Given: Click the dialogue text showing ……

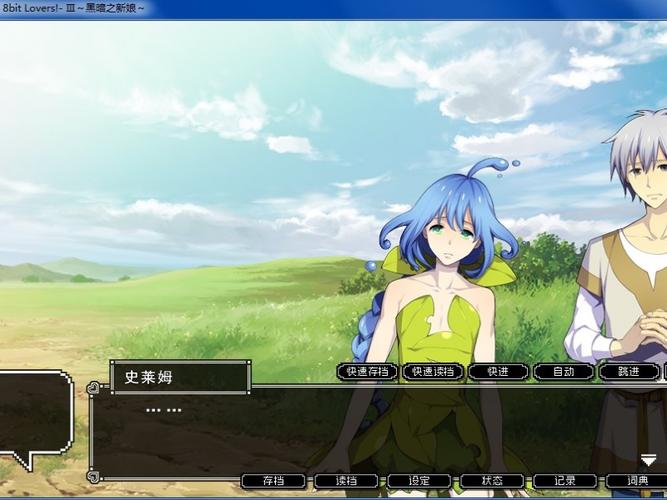Looking at the screenshot, I should pos(164,410).
